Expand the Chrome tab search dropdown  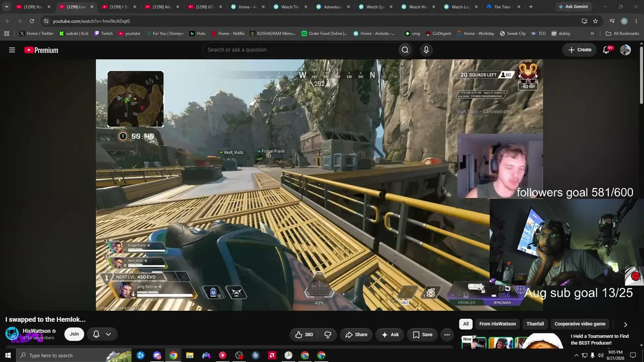pyautogui.click(x=7, y=7)
